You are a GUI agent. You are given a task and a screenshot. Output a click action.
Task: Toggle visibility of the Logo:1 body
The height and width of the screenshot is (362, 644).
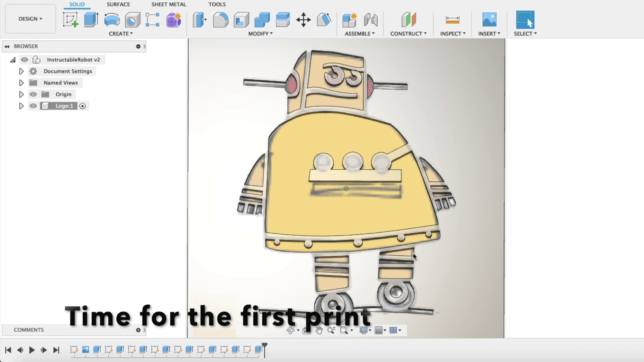tap(33, 106)
